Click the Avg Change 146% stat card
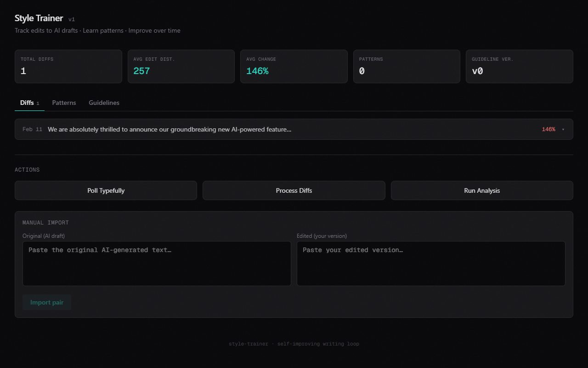 coord(294,66)
